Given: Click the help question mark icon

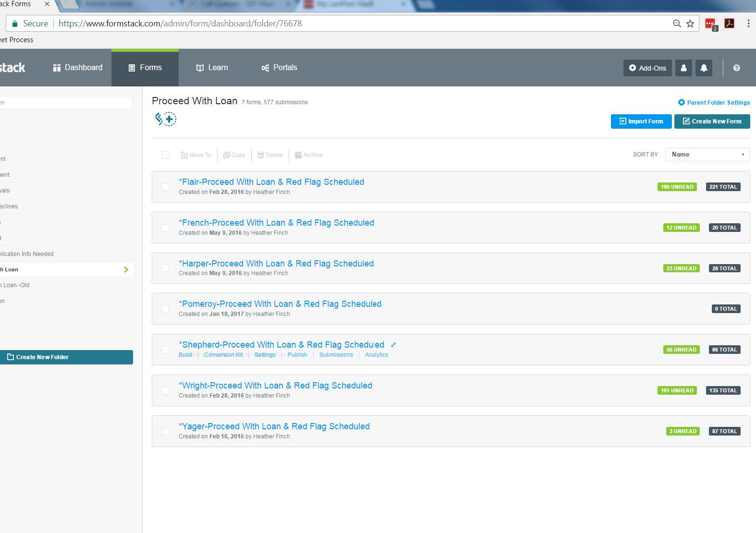Looking at the screenshot, I should (x=736, y=68).
